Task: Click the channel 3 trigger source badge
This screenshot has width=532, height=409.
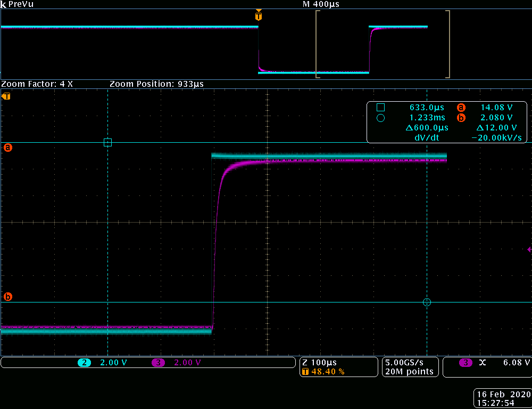Action: 465,363
